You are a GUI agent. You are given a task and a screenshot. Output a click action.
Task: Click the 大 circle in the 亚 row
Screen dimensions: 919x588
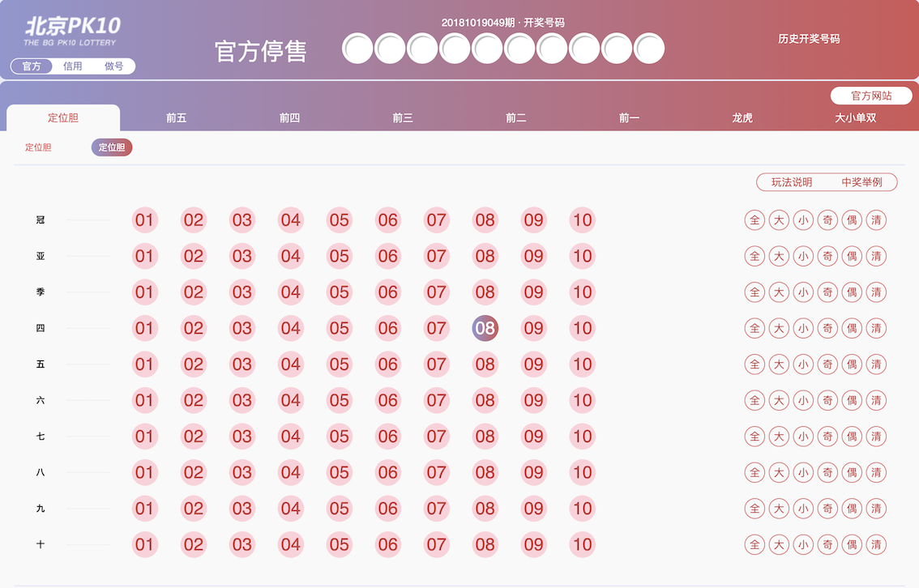pyautogui.click(x=779, y=256)
